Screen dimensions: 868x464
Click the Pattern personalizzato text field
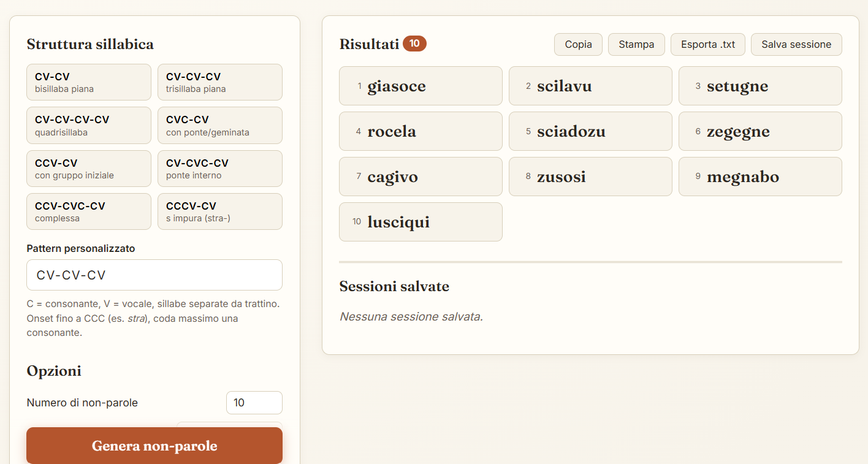pyautogui.click(x=154, y=275)
